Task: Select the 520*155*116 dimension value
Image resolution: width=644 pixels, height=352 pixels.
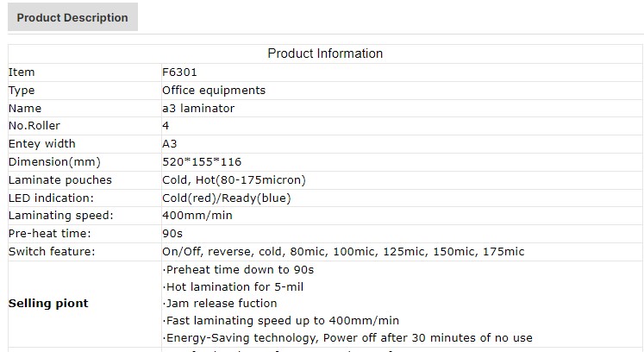Action: tap(203, 162)
